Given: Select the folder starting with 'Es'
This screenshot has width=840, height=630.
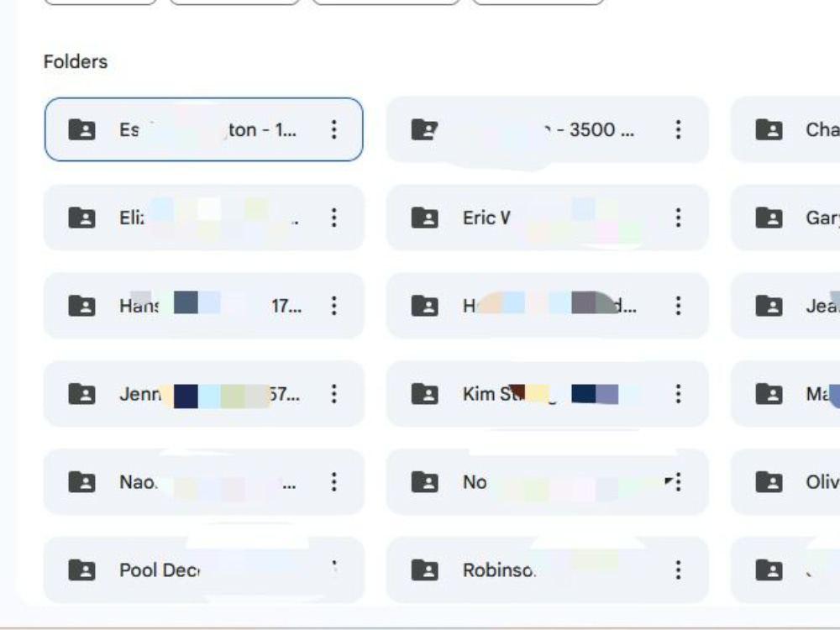Looking at the screenshot, I should click(203, 129).
